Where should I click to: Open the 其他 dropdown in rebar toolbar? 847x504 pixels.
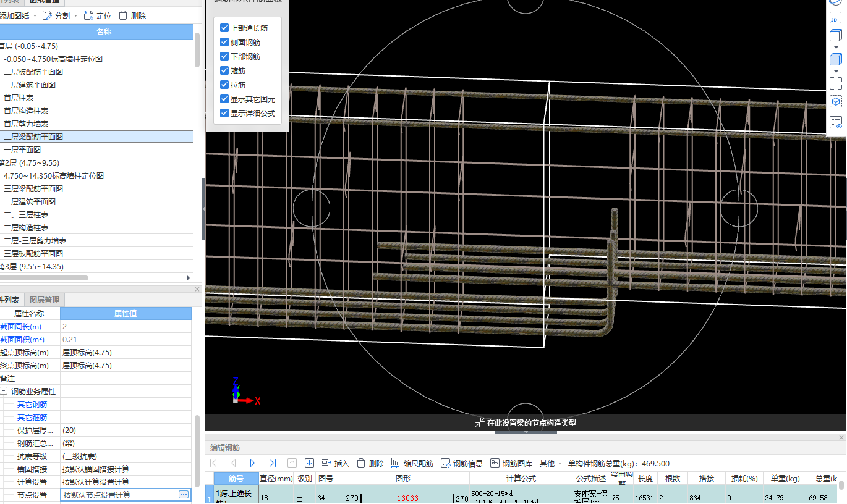550,463
